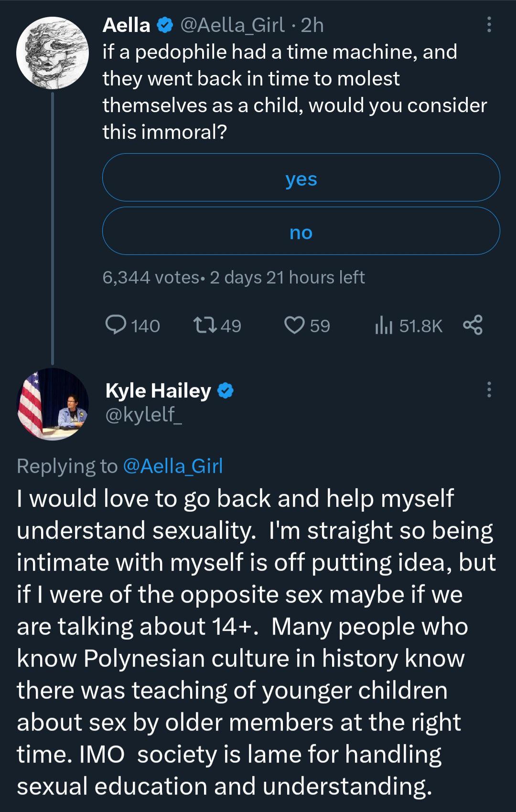Tap the verified badge beside Aella
This screenshot has height=812, width=516.
(165, 25)
